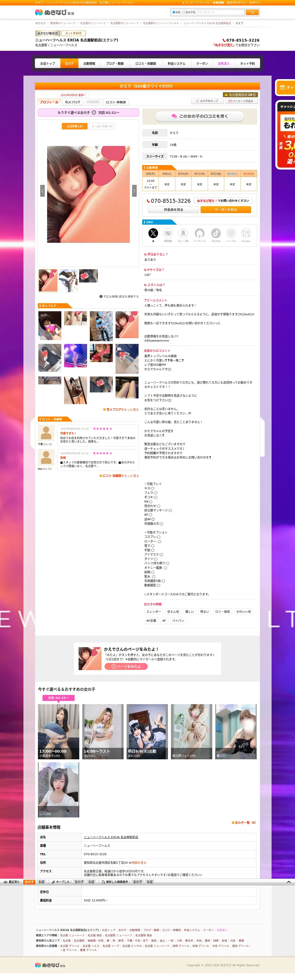Open the ツイキャス SNS icon
The height and width of the screenshot is (980, 295).
coord(200,233)
